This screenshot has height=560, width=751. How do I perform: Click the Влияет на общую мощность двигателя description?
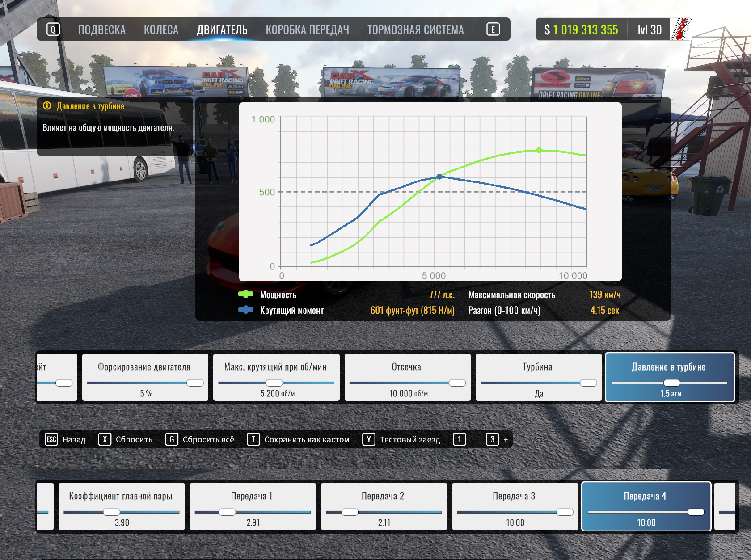pyautogui.click(x=108, y=128)
